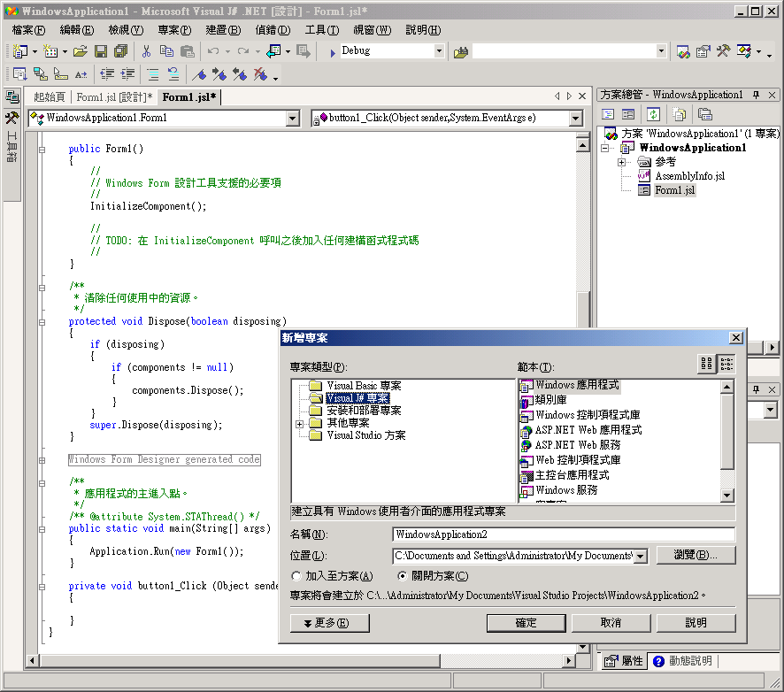Click the 名稱 input field containing WindowsApplication2
Viewport: 784px width, 692px height.
(564, 534)
